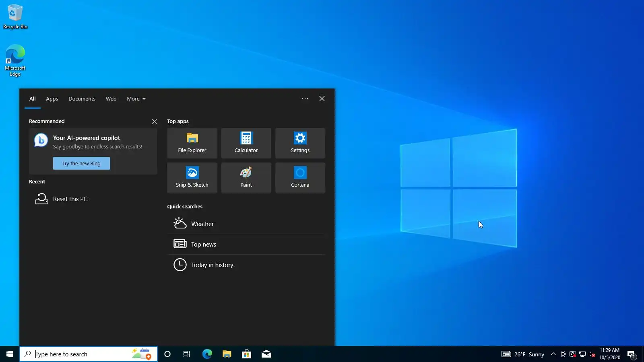Run the Weather quick search

[246, 224]
